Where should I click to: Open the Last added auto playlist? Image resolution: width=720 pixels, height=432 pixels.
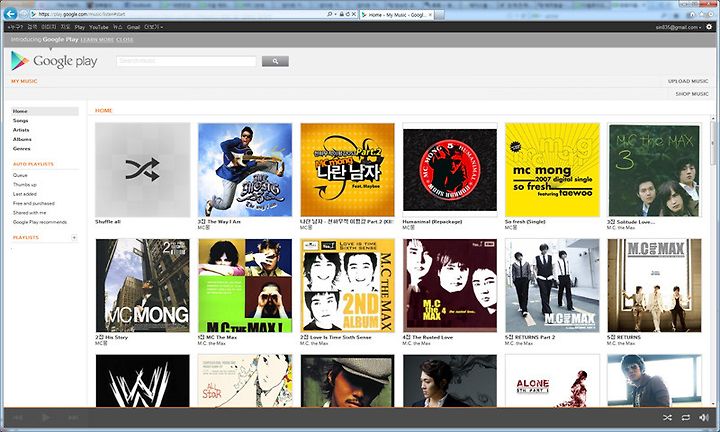(x=25, y=194)
